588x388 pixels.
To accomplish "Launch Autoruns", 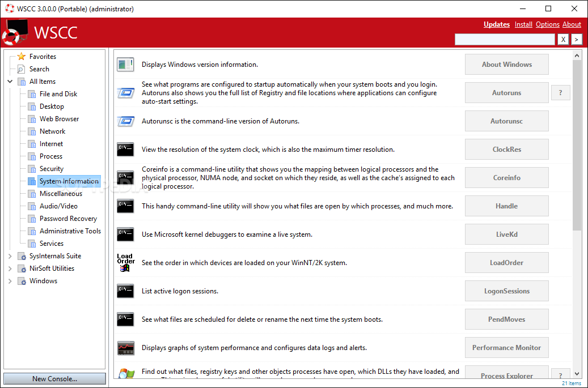I will [x=506, y=92].
